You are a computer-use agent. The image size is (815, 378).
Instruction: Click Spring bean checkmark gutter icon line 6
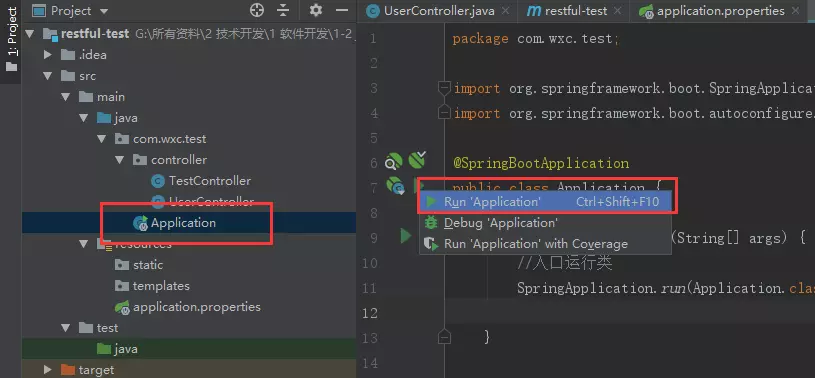tap(417, 160)
